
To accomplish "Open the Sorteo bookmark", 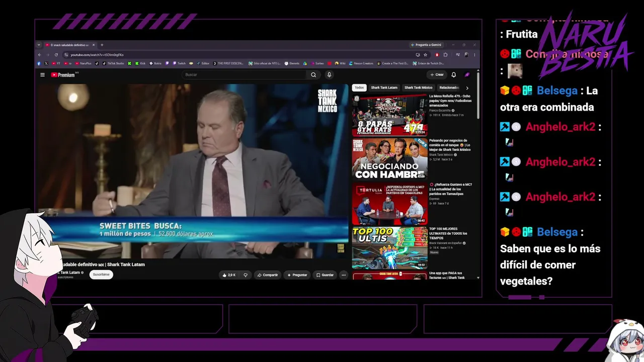I will (x=317, y=63).
